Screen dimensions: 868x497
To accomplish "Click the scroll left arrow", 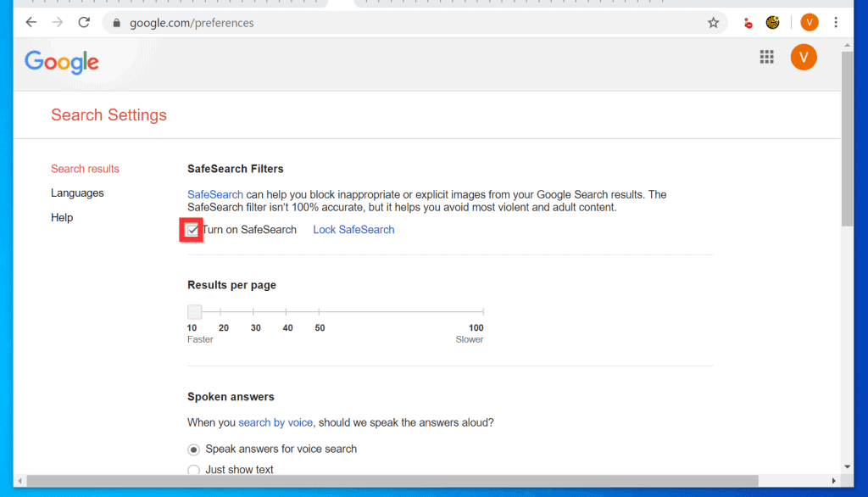I will pos(20,481).
